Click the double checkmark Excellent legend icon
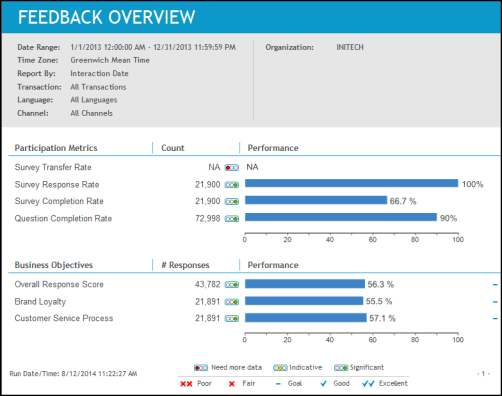 click(x=368, y=384)
